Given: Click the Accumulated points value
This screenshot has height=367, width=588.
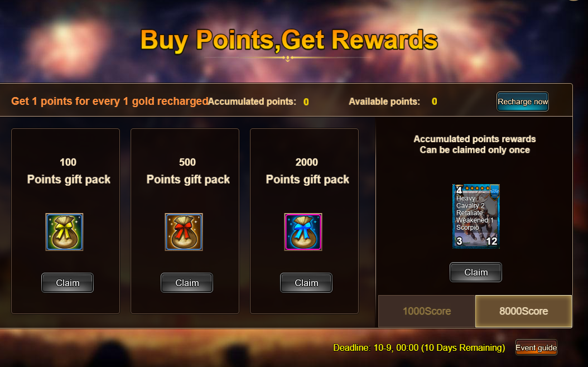Looking at the screenshot, I should coord(306,102).
